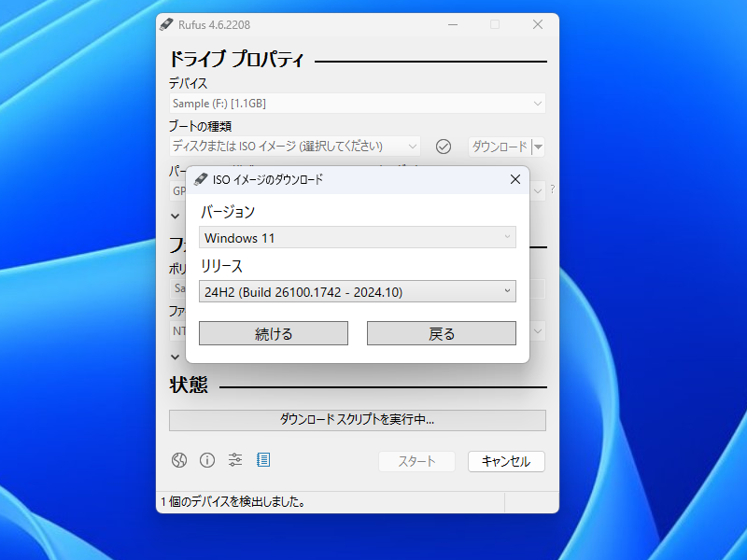Expand the advanced drive properties section

pyautogui.click(x=175, y=216)
